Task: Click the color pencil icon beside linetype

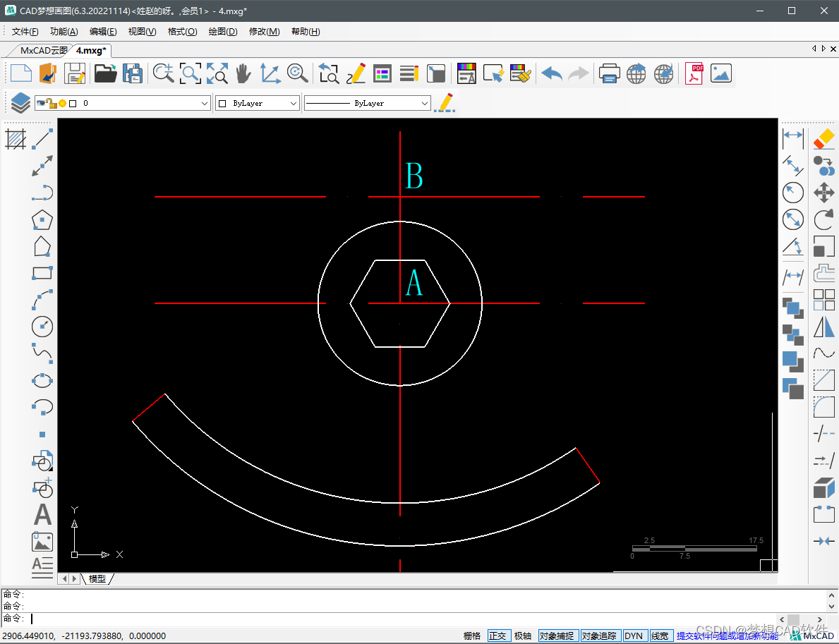Action: [x=444, y=103]
